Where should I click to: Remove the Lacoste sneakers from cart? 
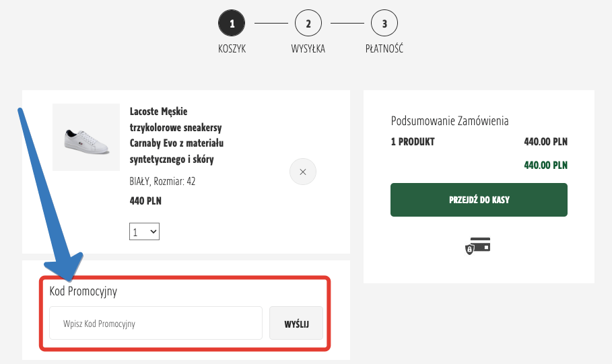(302, 172)
